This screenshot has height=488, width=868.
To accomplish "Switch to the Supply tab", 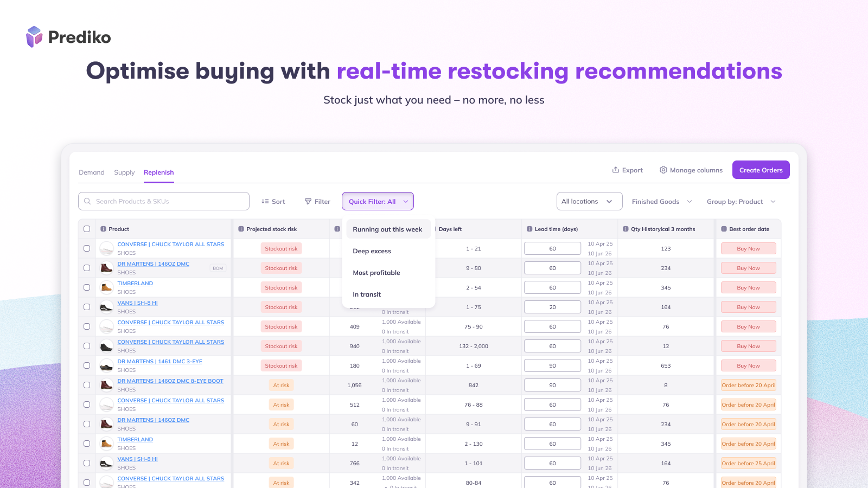I will (x=124, y=172).
